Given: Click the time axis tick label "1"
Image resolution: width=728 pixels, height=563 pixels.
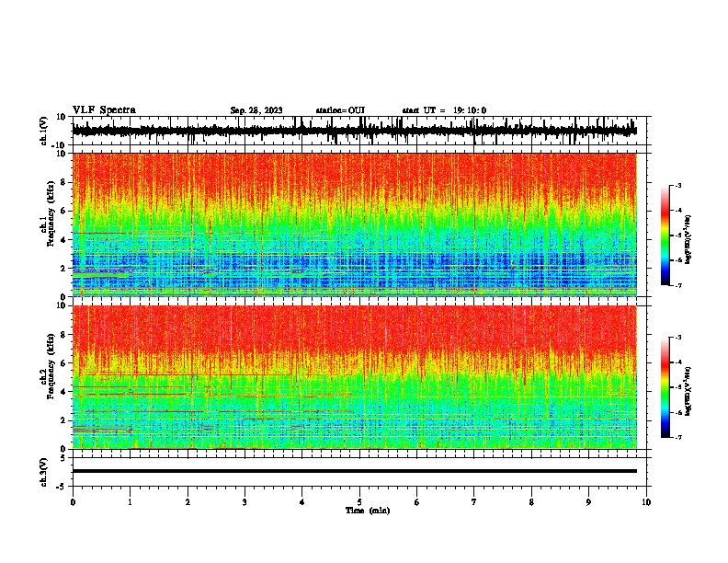Looking at the screenshot, I should pos(131,502).
